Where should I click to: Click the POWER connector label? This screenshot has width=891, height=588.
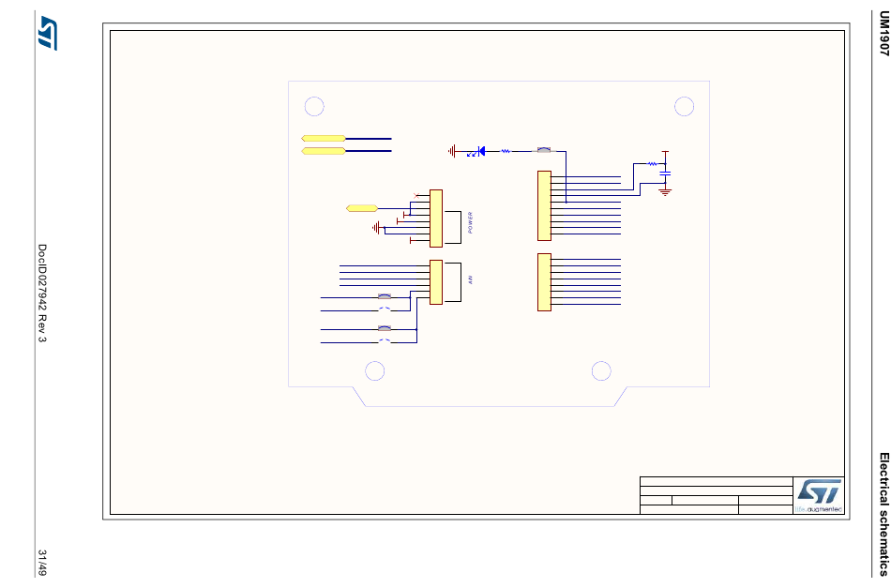coord(471,222)
